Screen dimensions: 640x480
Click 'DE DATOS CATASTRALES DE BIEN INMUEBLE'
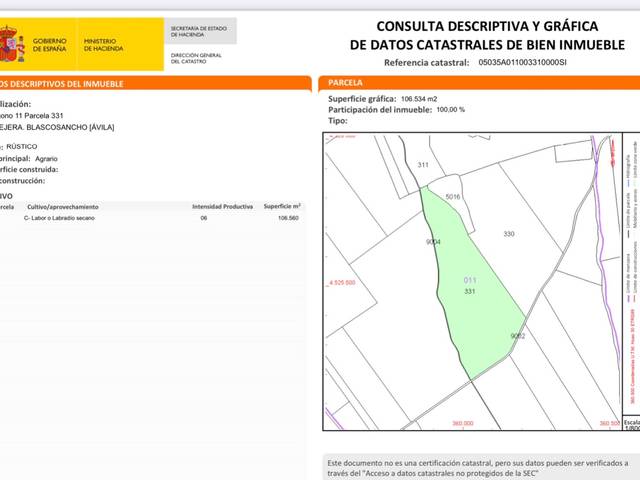pyautogui.click(x=487, y=44)
